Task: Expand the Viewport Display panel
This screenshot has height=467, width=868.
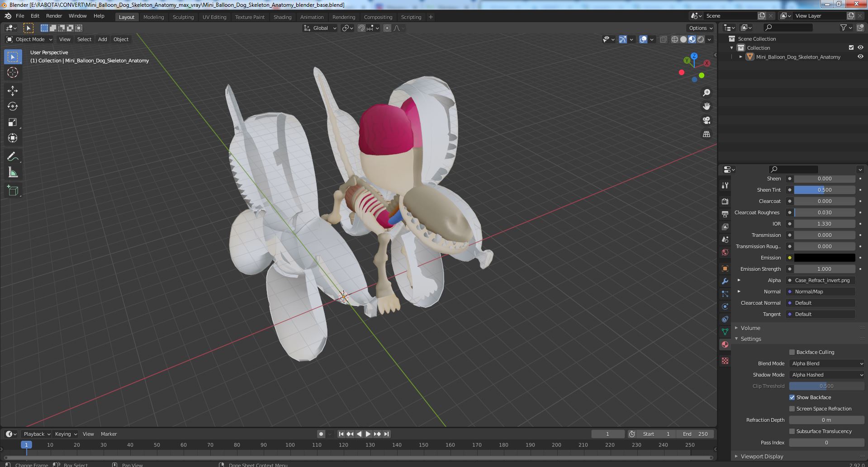Action: pos(762,456)
